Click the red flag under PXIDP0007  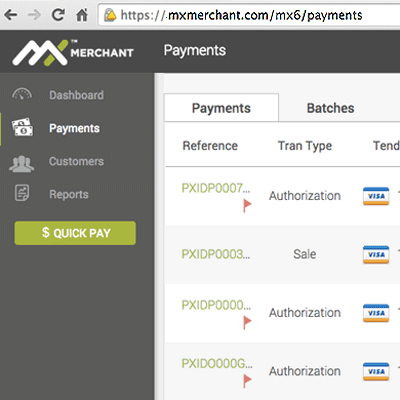tap(247, 205)
